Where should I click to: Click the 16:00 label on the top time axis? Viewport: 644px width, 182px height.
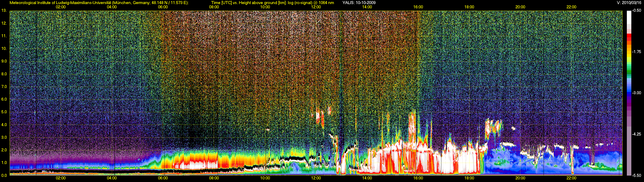pyautogui.click(x=418, y=7)
